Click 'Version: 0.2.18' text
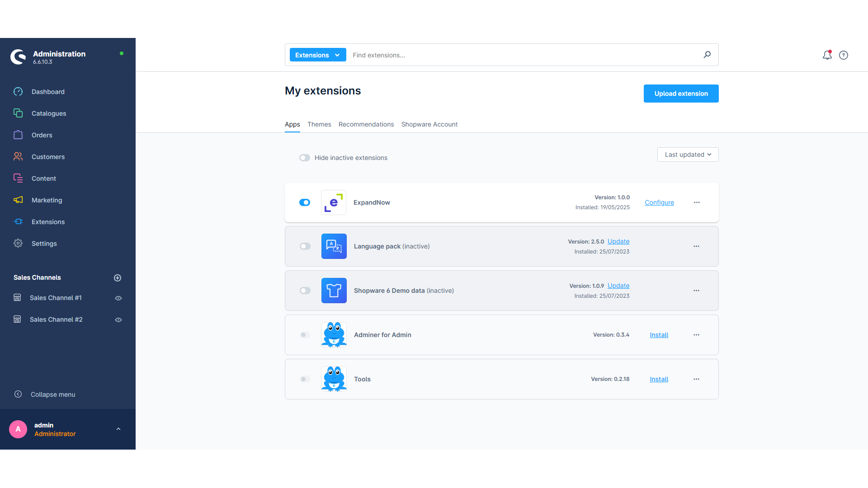868x488 pixels. pos(610,379)
